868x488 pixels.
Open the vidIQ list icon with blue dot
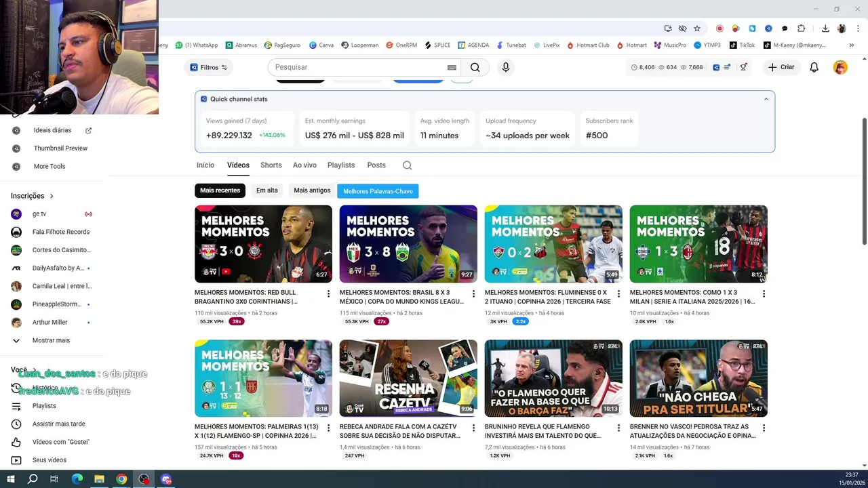coord(728,67)
